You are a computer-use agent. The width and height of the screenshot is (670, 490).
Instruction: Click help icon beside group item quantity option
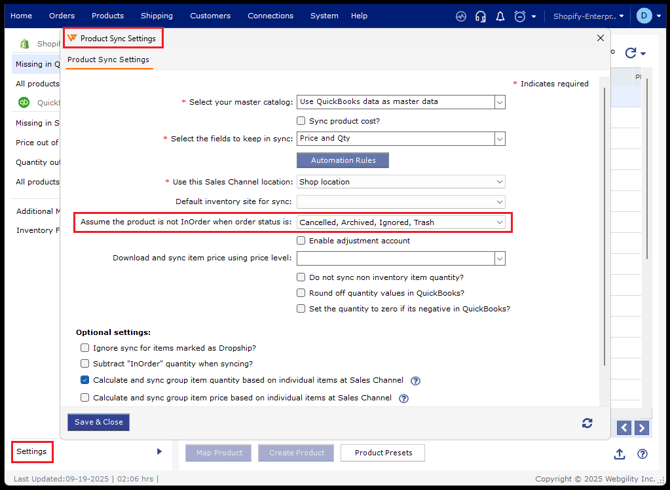[x=415, y=381]
